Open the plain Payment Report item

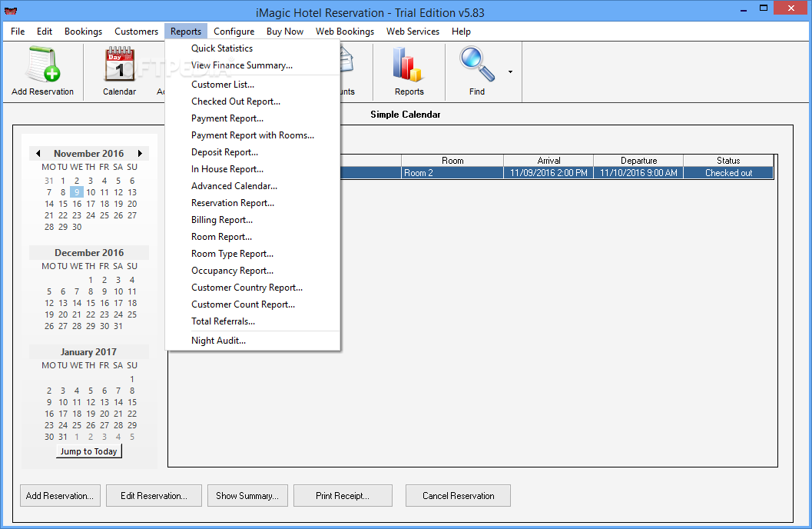tap(253, 118)
